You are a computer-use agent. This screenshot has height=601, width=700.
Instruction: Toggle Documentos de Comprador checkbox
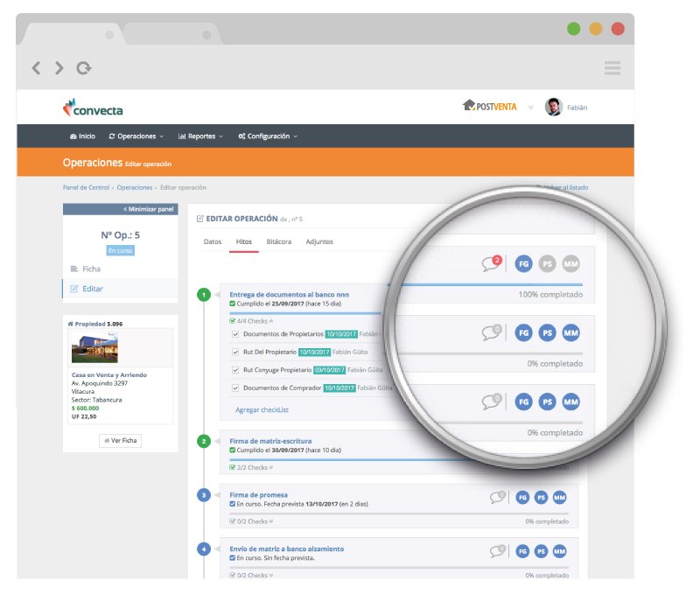[235, 388]
